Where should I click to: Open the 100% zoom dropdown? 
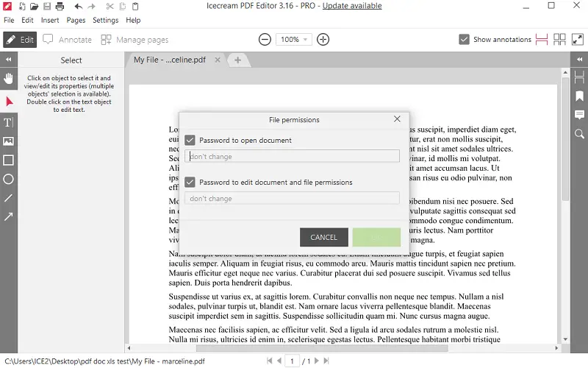[293, 39]
